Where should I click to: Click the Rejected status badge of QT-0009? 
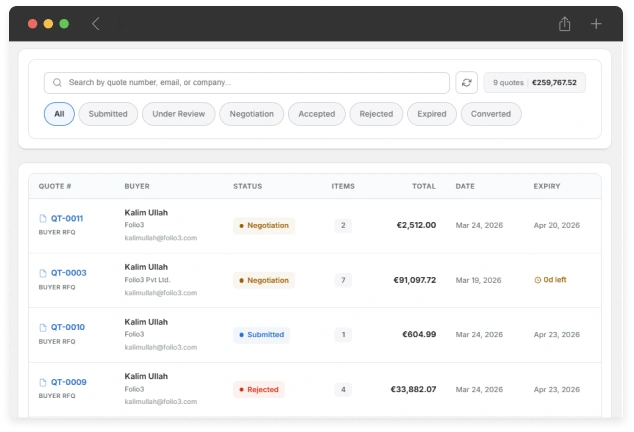[x=259, y=390]
